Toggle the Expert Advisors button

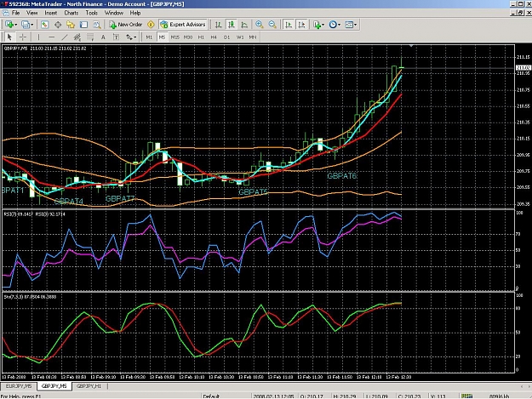183,25
